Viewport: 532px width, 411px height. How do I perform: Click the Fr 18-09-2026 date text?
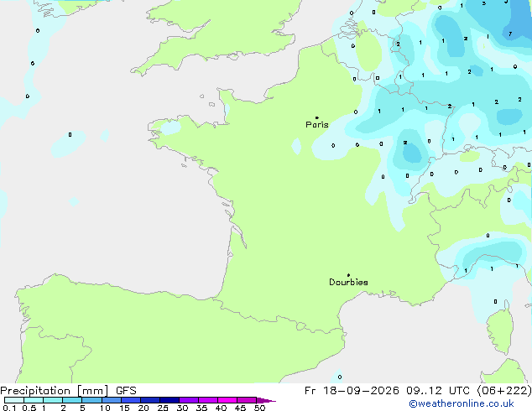[x=352, y=391]
